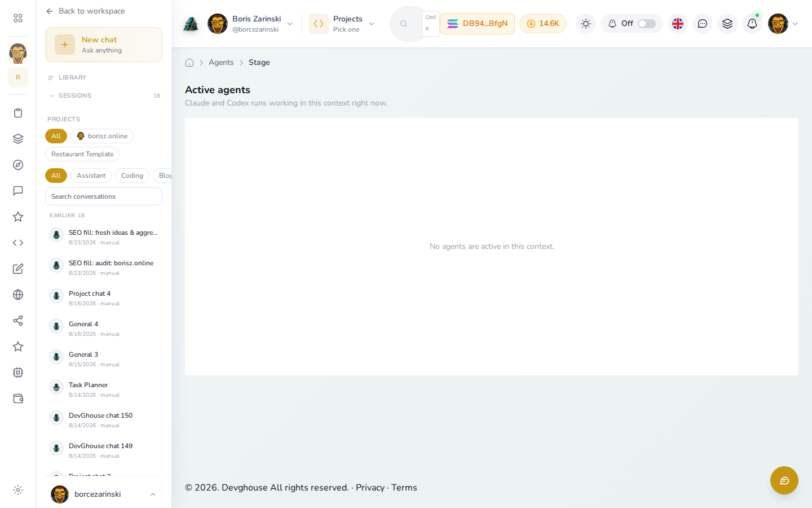This screenshot has width=812, height=508.
Task: Click the light theme sun icon
Action: point(586,24)
